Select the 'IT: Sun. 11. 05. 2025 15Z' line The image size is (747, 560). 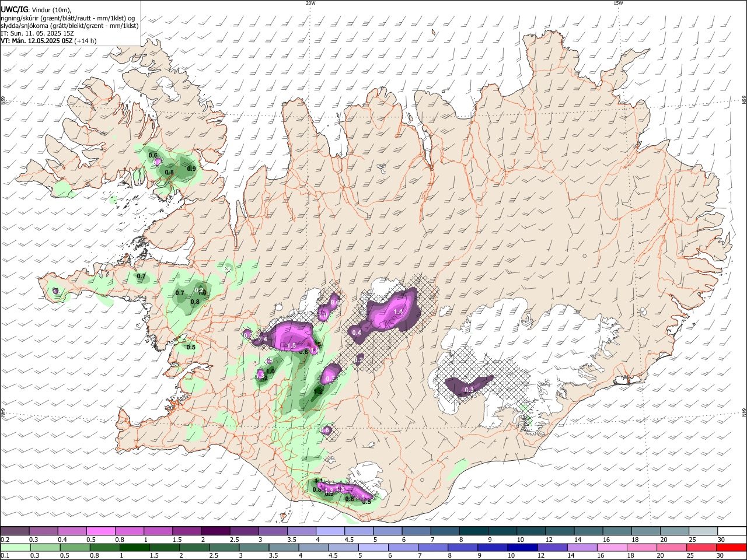click(x=37, y=33)
